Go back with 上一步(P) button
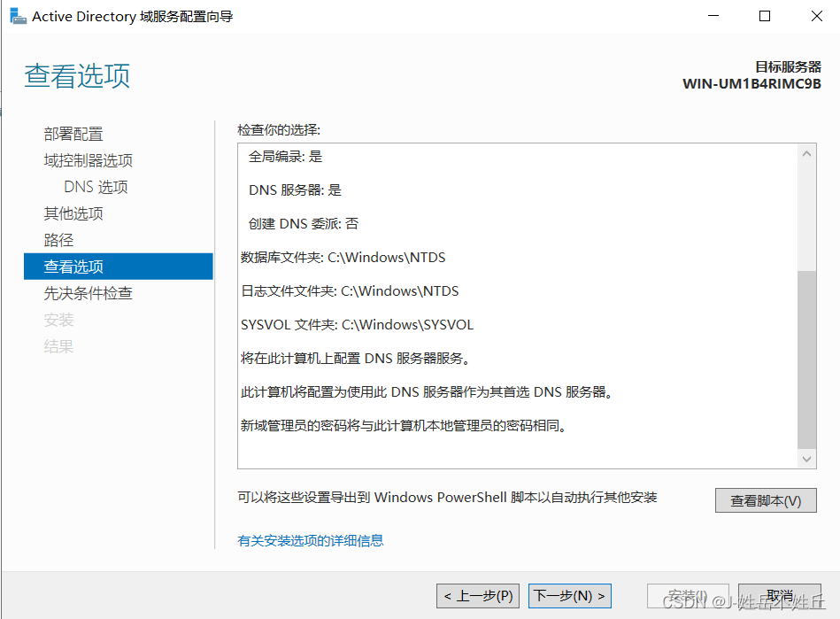 [x=478, y=596]
